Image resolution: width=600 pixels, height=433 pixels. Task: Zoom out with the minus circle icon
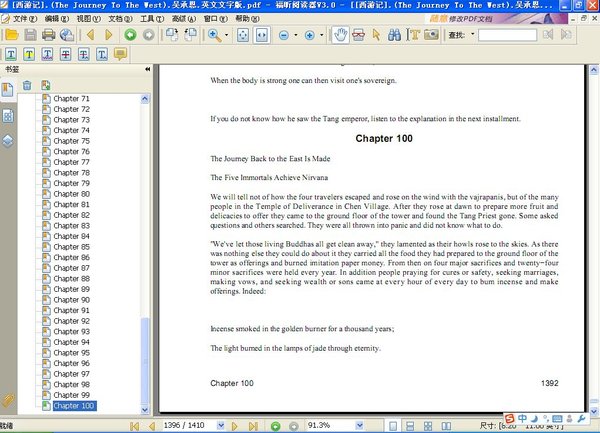point(284,35)
